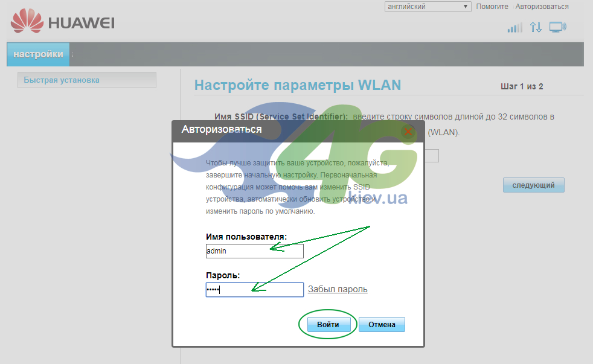Check the signal strength bars icon
The height and width of the screenshot is (364, 593).
point(514,28)
